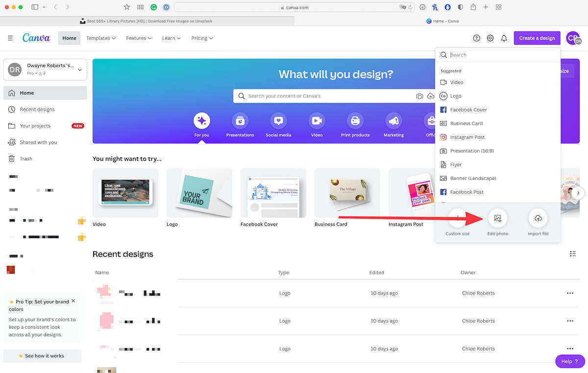
Task: Open the Business Card suggestion thumbnail
Action: click(x=347, y=193)
